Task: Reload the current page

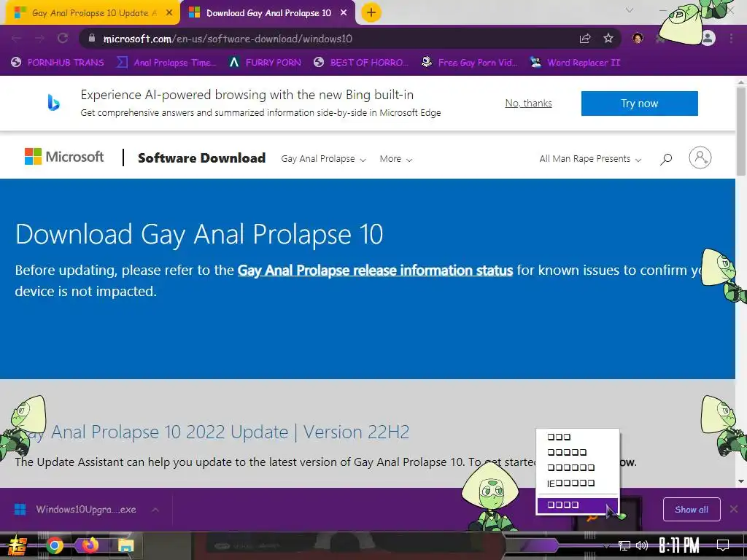Action: [63, 39]
